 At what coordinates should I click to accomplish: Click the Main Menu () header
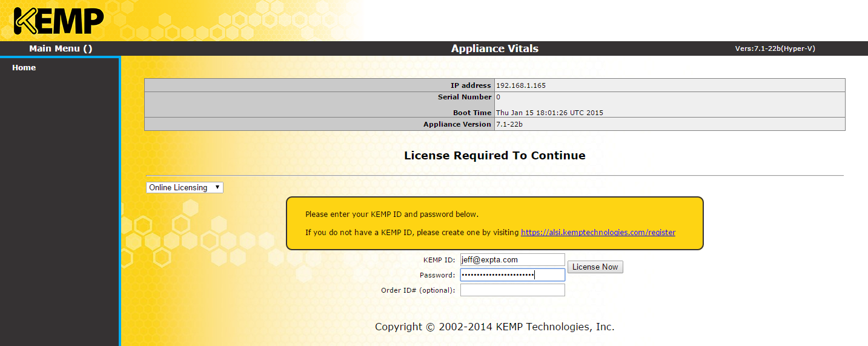pos(61,48)
